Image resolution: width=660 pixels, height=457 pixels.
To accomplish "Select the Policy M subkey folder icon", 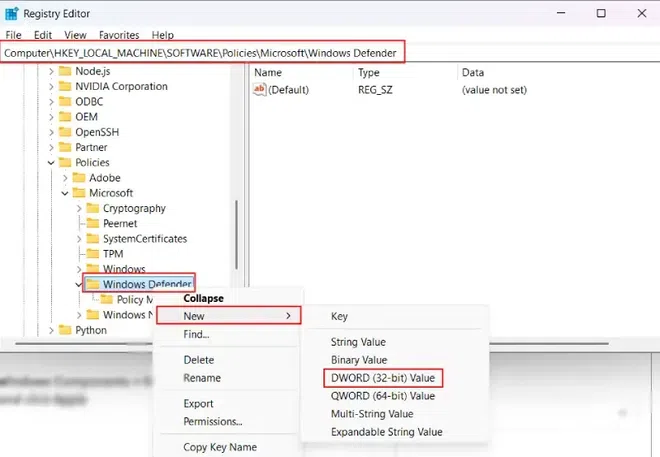I will (x=106, y=299).
